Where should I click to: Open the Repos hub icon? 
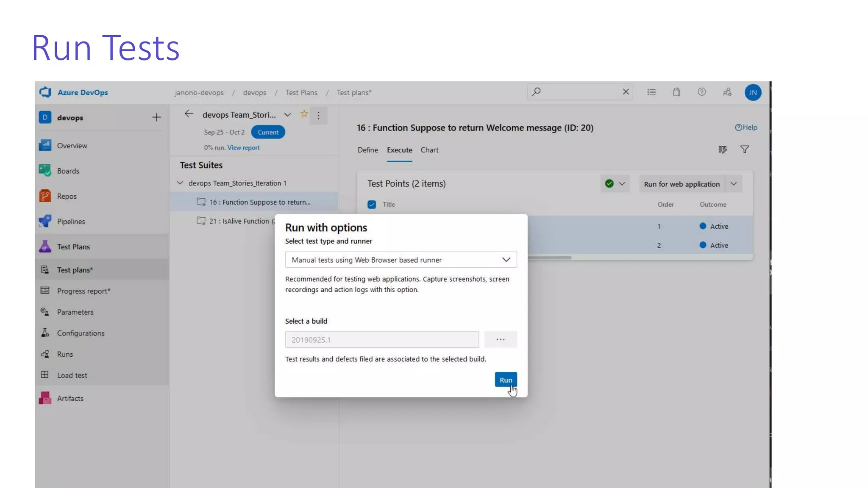pos(45,196)
